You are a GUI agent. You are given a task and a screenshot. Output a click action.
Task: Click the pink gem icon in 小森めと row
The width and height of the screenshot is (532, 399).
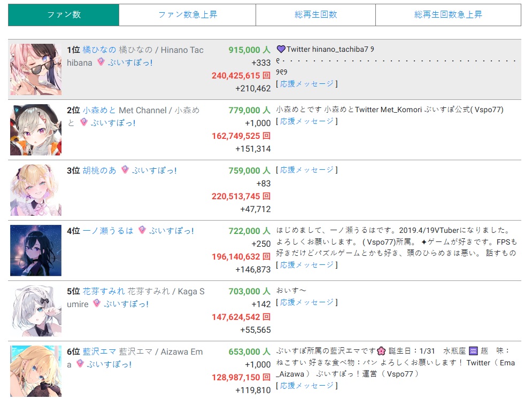(84, 122)
